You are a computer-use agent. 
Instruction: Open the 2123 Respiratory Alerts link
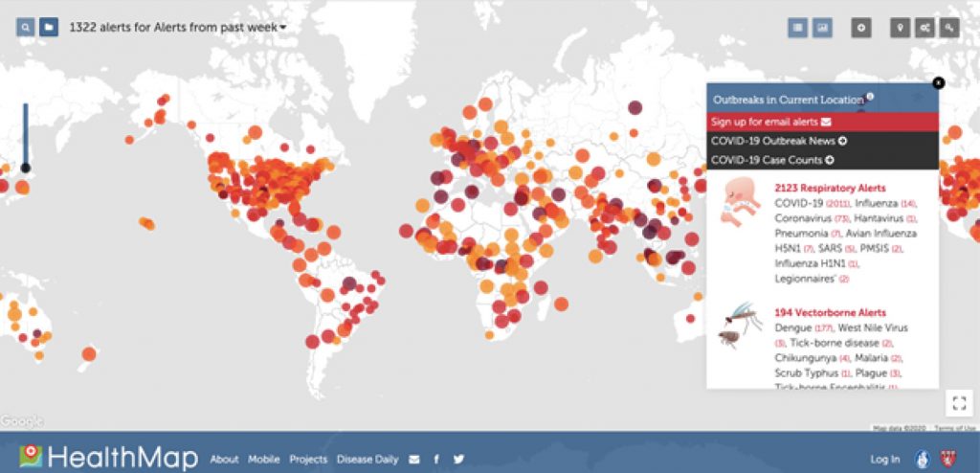click(830, 188)
